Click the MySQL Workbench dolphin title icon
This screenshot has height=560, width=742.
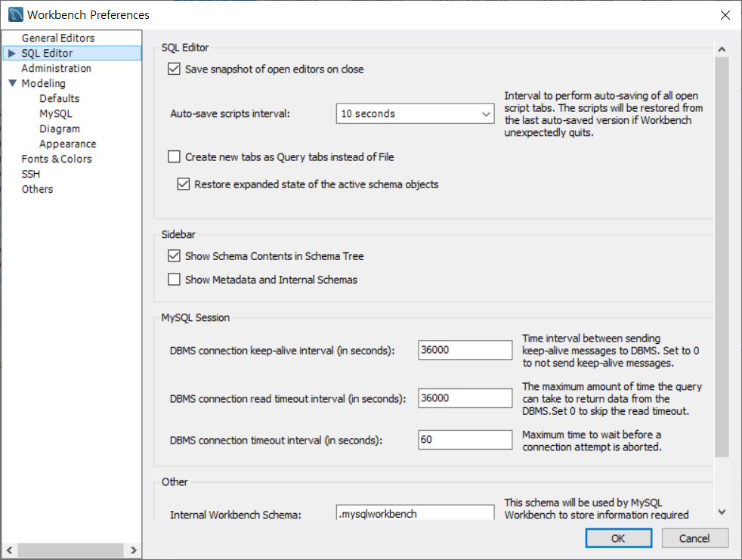click(16, 14)
